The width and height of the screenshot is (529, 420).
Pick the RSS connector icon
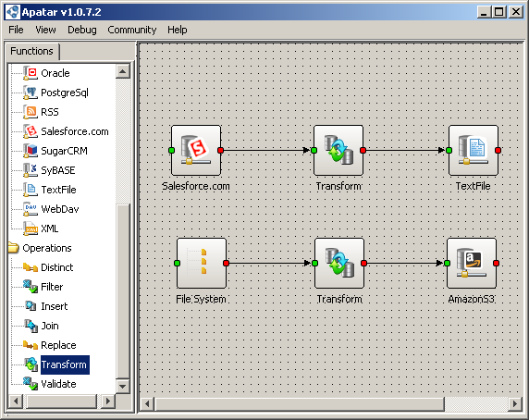(x=31, y=112)
